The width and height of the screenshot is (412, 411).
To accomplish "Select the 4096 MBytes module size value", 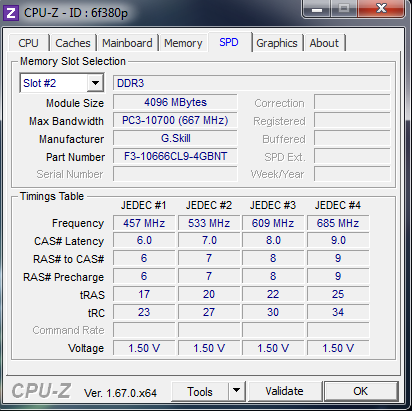I will (175, 102).
